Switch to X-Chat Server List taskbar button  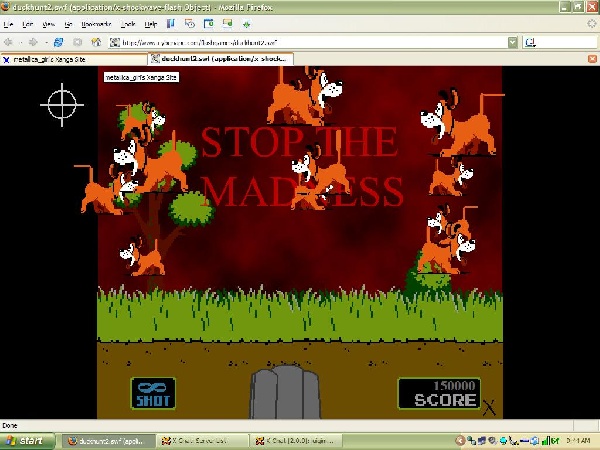pos(202,441)
